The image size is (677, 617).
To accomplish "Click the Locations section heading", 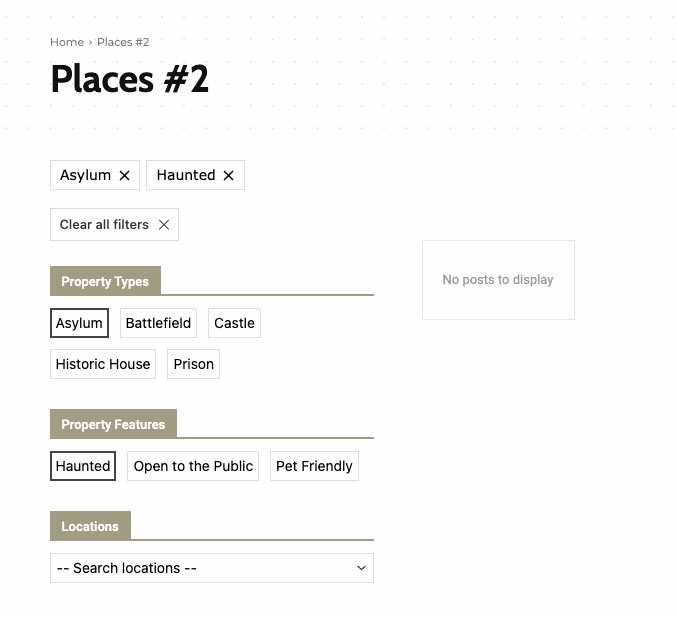I will [90, 526].
